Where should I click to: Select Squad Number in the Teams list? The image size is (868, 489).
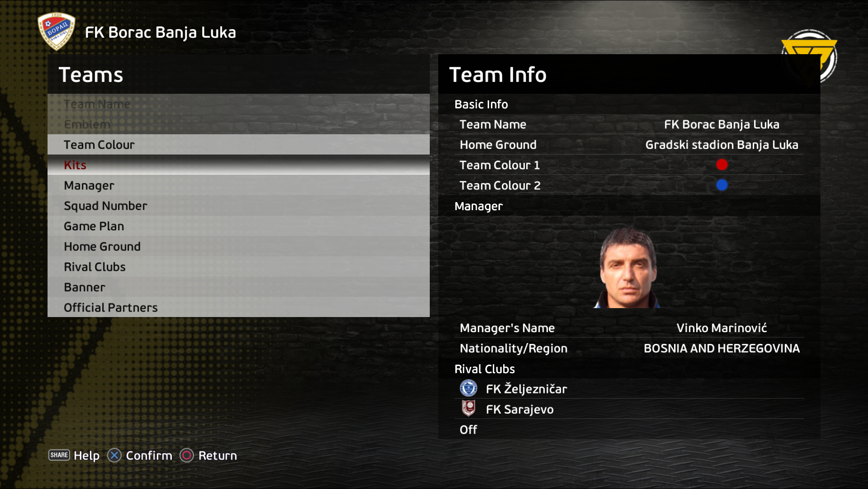pos(239,205)
